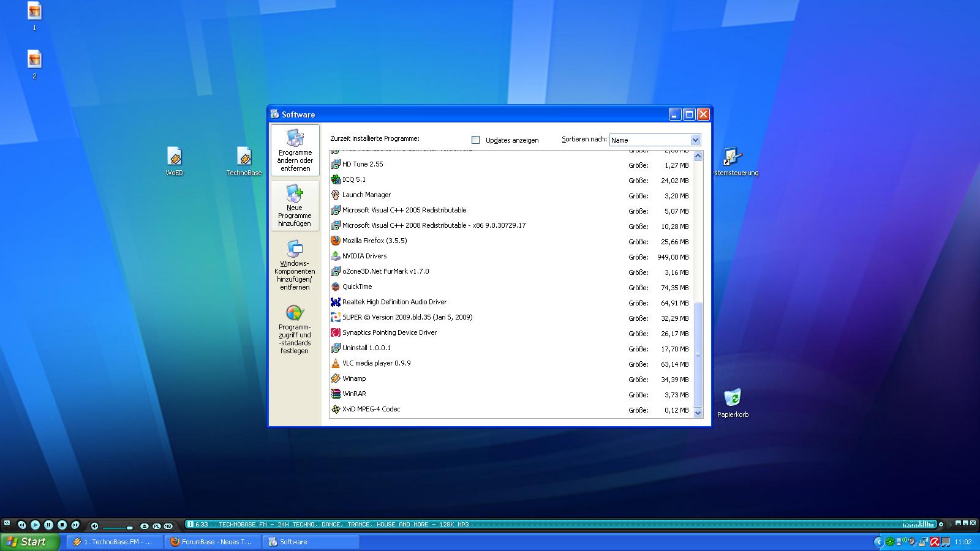Click the Mozilla Firefox program icon
980x551 pixels.
pyautogui.click(x=336, y=241)
